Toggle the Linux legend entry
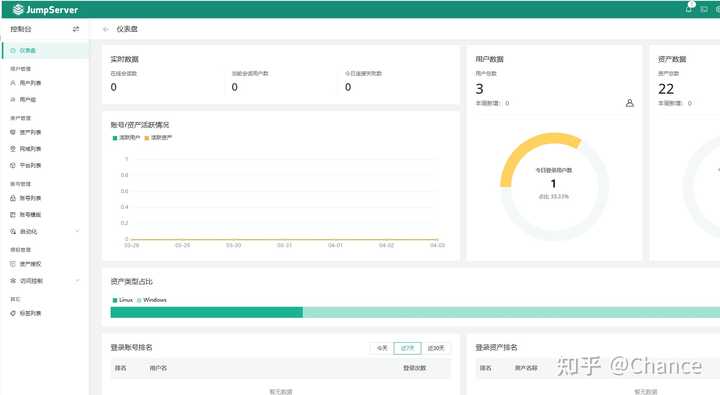The image size is (720, 395). pyautogui.click(x=123, y=300)
